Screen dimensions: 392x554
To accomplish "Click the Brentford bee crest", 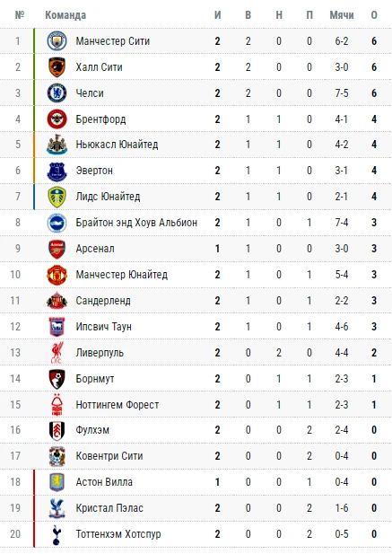I will coord(57,119).
